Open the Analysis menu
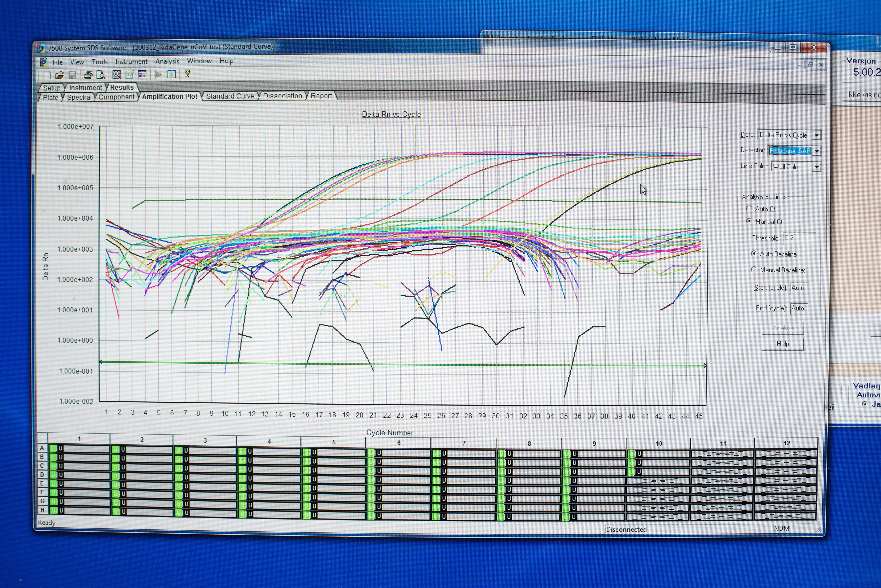Screen dimensions: 881x588 click(x=167, y=61)
